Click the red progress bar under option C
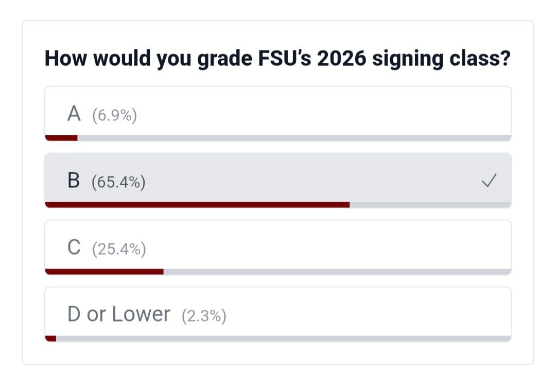This screenshot has width=556, height=392. click(105, 272)
